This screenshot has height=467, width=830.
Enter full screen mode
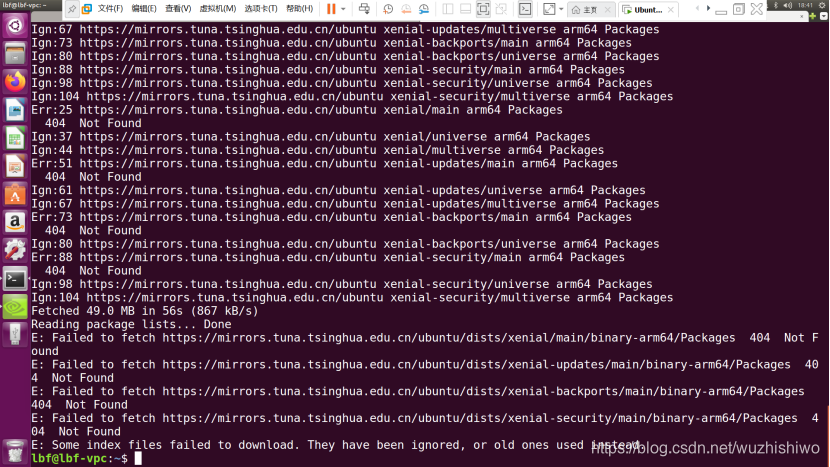click(483, 9)
